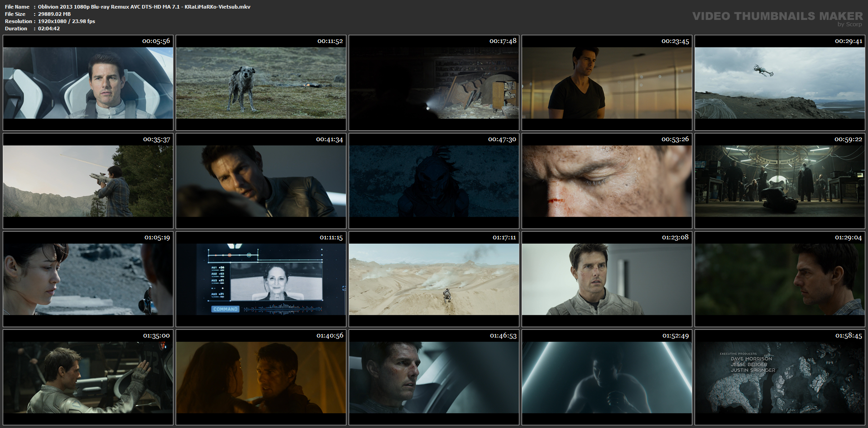This screenshot has height=428, width=868.
Task: Select the control room thumbnail at 00:59:22
Action: pyautogui.click(x=780, y=181)
